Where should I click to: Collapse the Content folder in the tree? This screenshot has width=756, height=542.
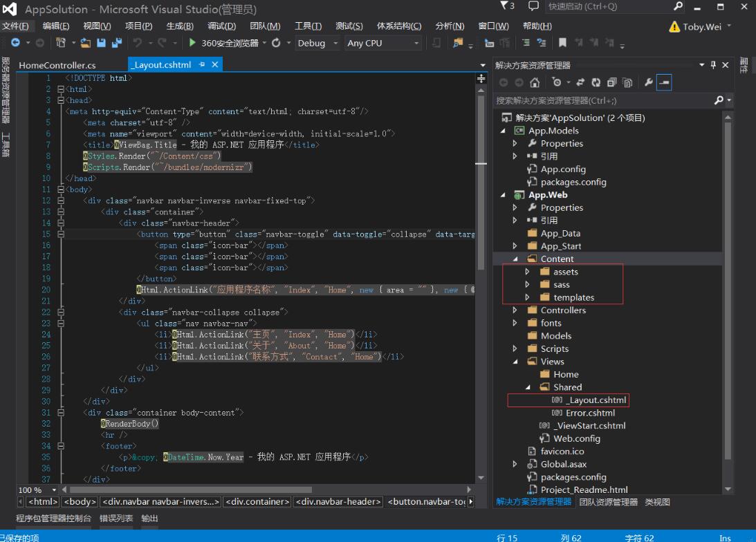515,259
